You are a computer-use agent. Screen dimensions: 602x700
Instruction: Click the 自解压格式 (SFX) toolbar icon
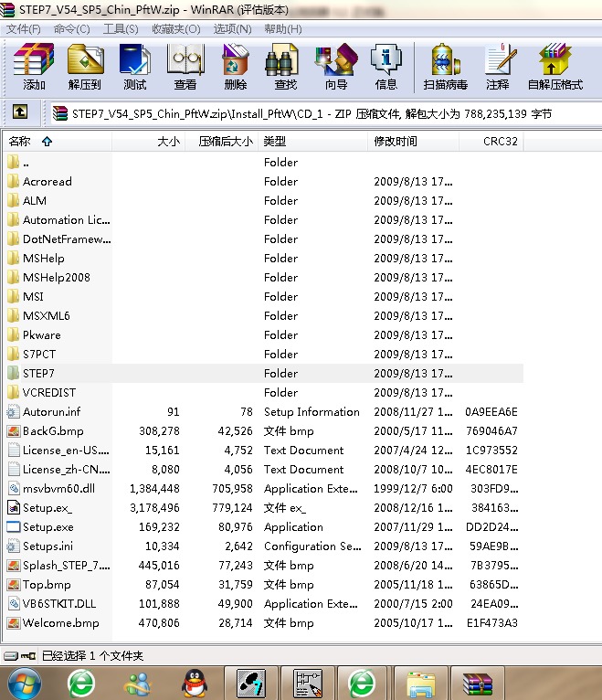pyautogui.click(x=554, y=67)
